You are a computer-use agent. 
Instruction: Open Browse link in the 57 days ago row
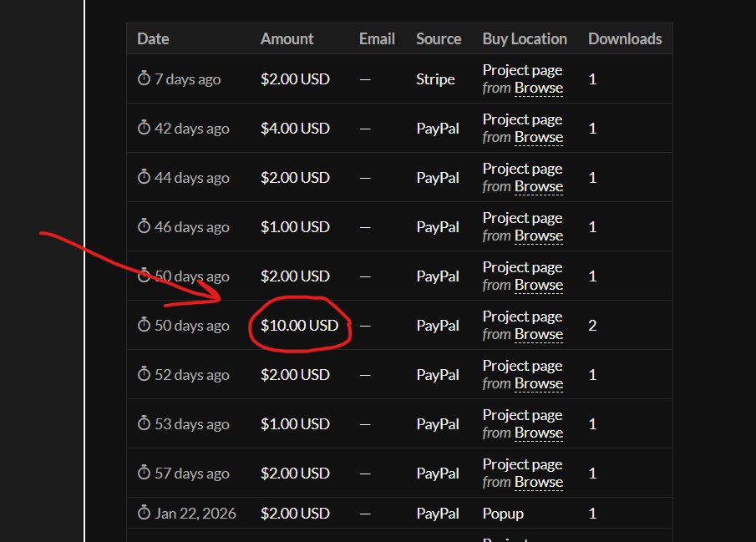[539, 482]
